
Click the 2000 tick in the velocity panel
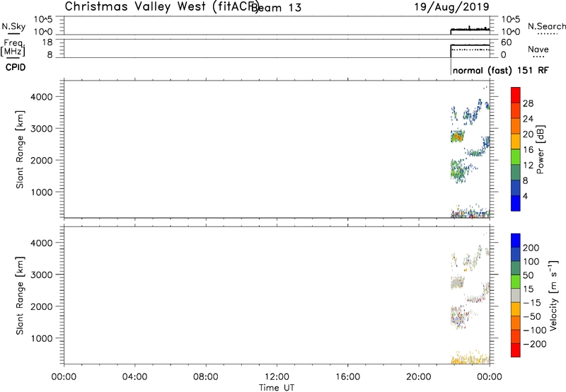[42, 306]
